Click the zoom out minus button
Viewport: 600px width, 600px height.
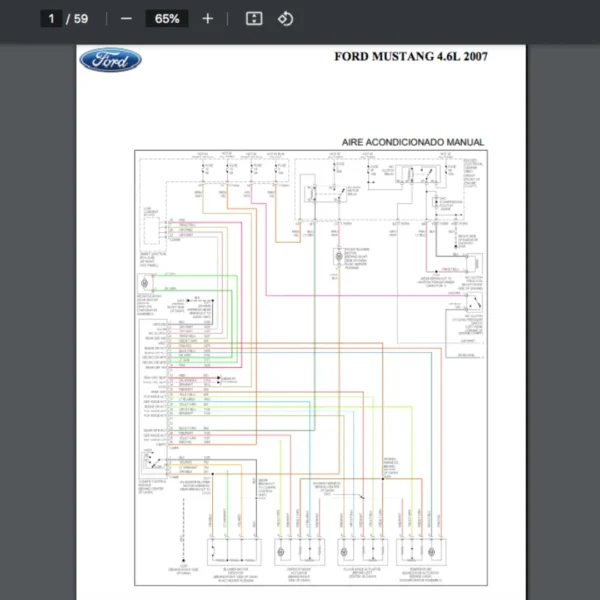pos(126,19)
